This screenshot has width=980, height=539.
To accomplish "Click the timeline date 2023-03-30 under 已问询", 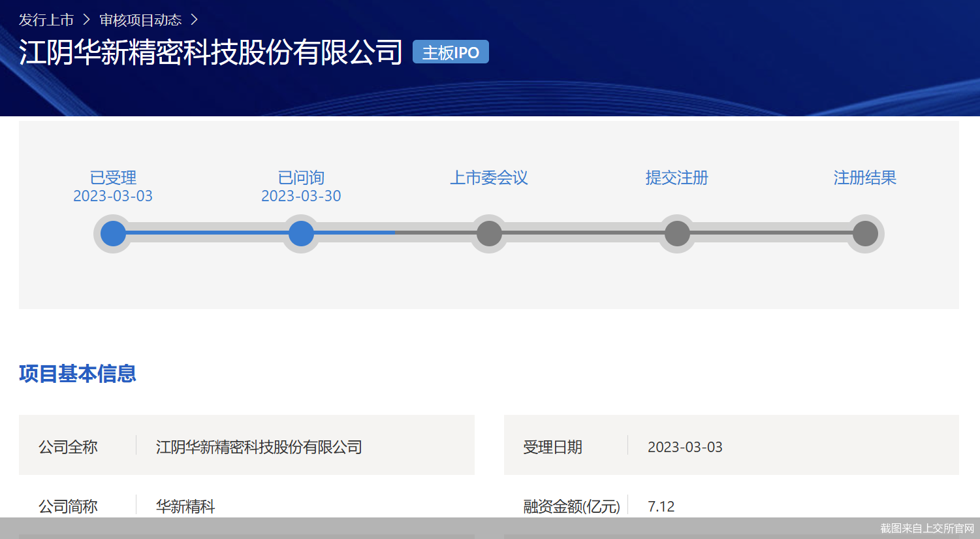I will coord(301,196).
